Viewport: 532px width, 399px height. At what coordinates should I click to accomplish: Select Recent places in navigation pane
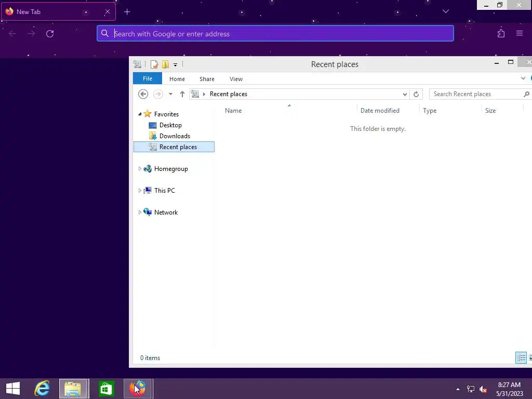[x=174, y=147]
